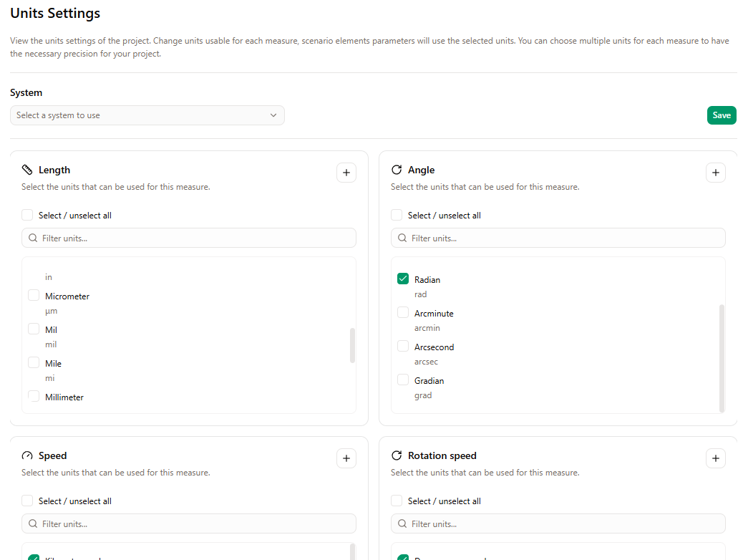Image resolution: width=743 pixels, height=560 pixels.
Task: Click the Length measure pencil icon
Action: pos(26,170)
